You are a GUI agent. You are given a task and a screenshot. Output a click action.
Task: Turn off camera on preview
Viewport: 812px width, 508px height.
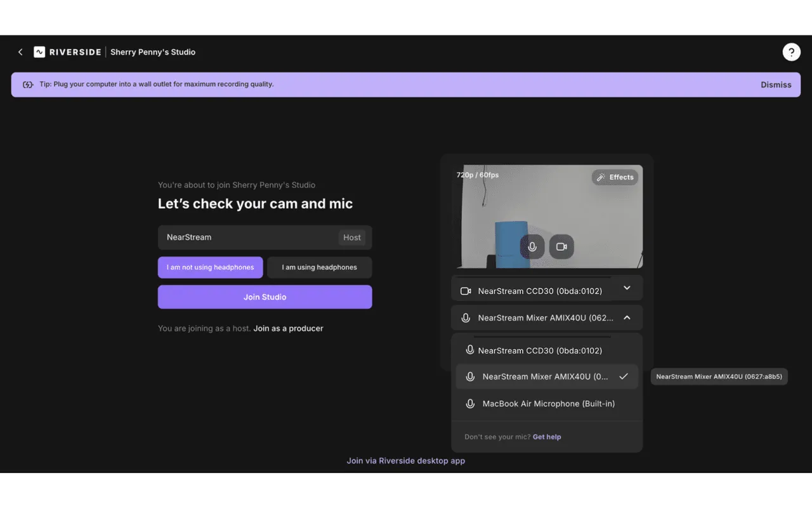pos(561,246)
